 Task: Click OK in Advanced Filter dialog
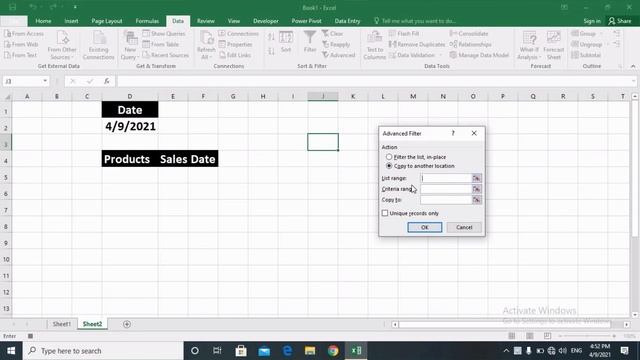point(424,227)
